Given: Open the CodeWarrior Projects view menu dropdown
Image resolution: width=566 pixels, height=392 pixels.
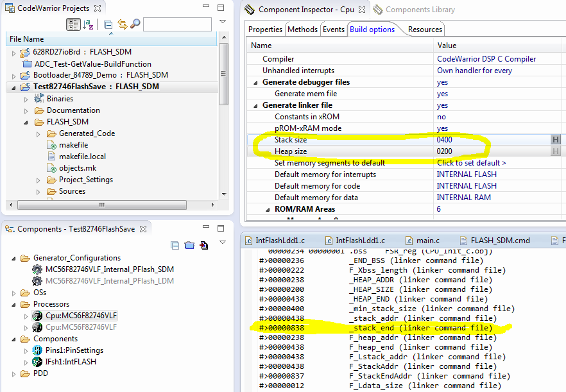Looking at the screenshot, I should (x=223, y=22).
